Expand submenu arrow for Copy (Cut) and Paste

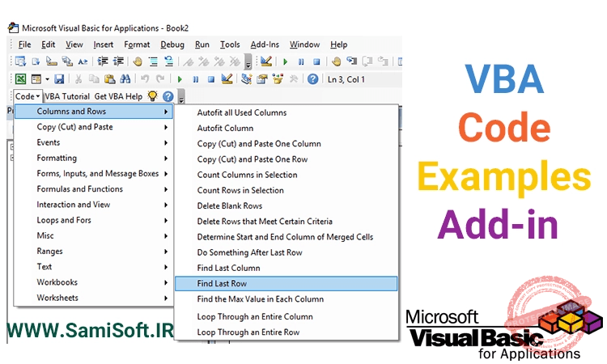[x=166, y=127]
